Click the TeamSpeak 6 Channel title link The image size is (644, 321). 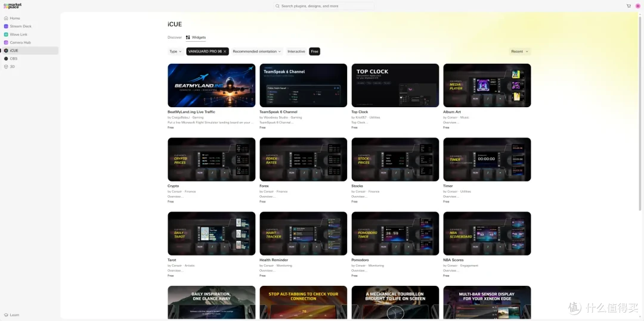coord(278,112)
